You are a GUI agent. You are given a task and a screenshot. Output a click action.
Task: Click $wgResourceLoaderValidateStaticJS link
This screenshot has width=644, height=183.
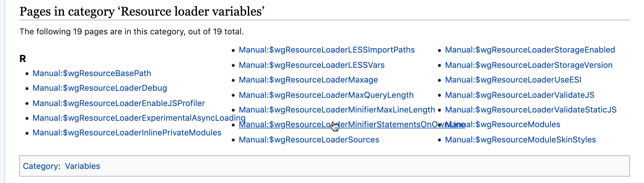pos(531,110)
